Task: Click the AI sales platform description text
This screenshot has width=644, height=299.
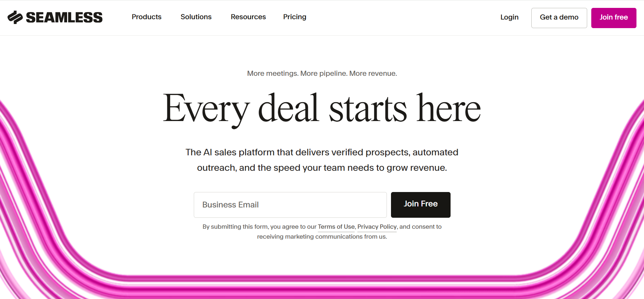Action: click(x=322, y=160)
